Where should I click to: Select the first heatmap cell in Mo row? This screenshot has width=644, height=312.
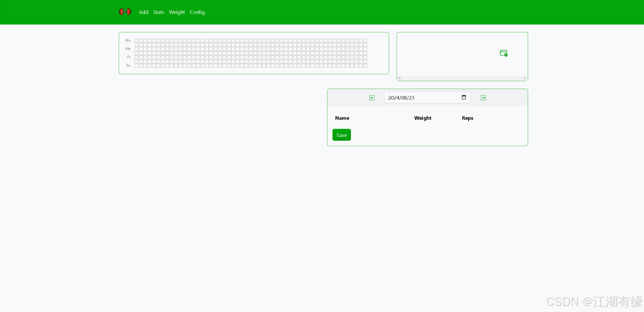pos(136,40)
